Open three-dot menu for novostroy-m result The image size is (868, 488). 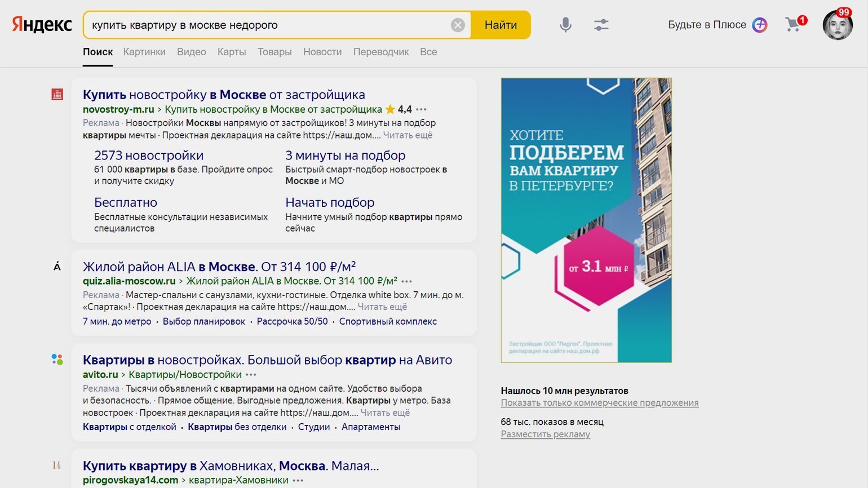pyautogui.click(x=421, y=109)
